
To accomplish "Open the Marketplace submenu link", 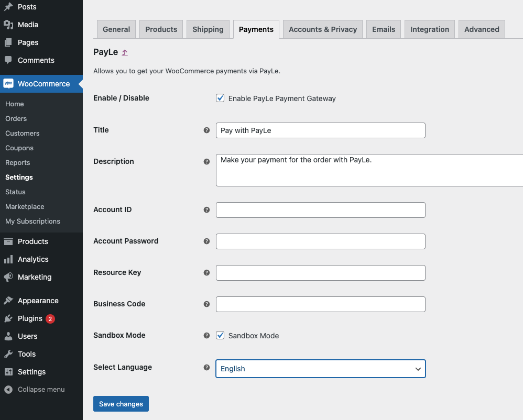I will click(25, 207).
